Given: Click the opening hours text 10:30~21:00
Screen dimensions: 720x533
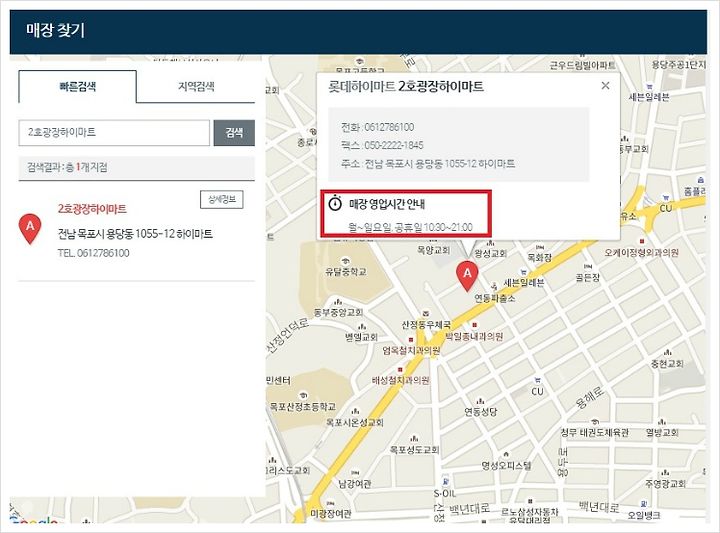Looking at the screenshot, I should 448,227.
